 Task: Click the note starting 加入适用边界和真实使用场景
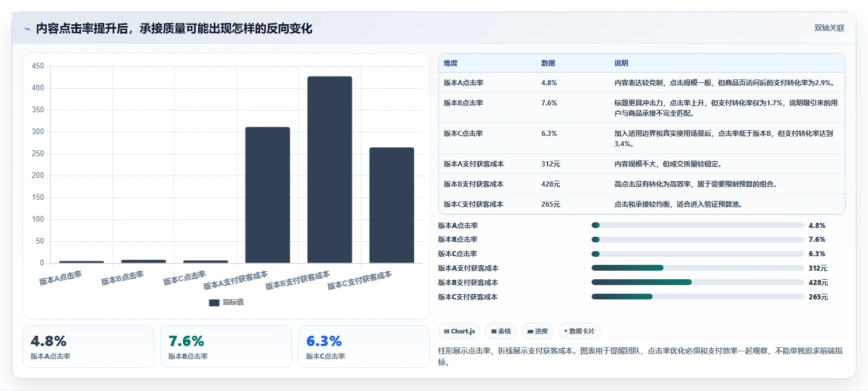[x=723, y=139]
